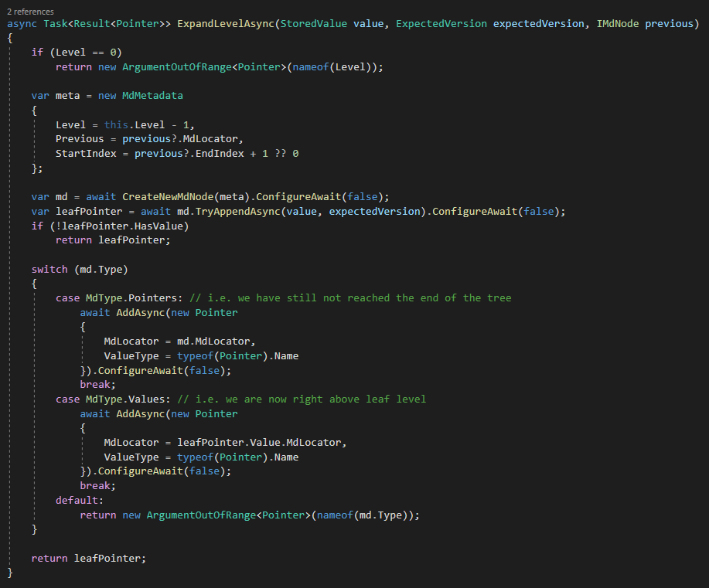Click the 'case MdType.Values:' label
Screen dimensions: 709x588
click(x=113, y=399)
